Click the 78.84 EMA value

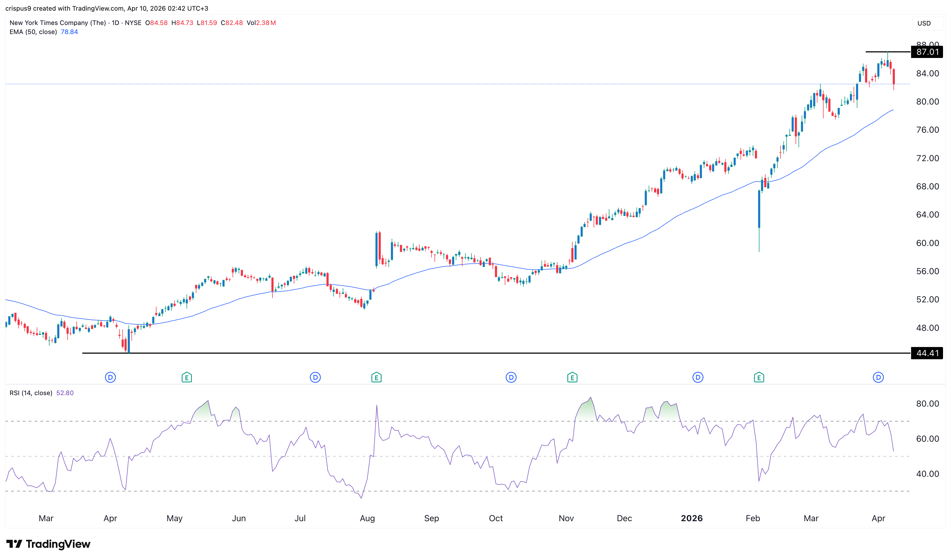(x=69, y=32)
